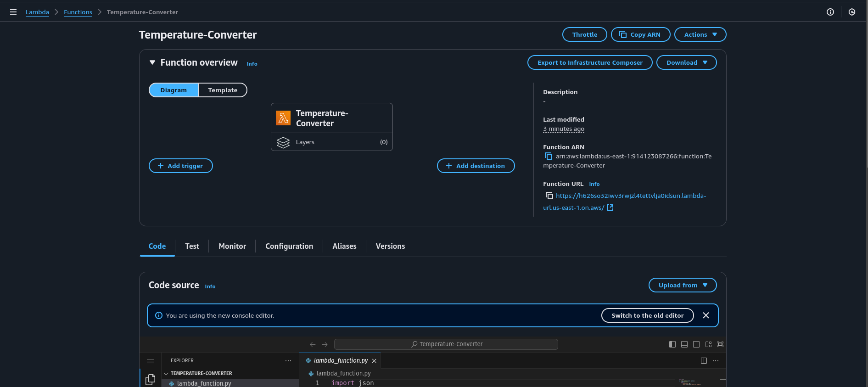Click the plus icon on Add trigger
This screenshot has width=868, height=387.
click(161, 166)
